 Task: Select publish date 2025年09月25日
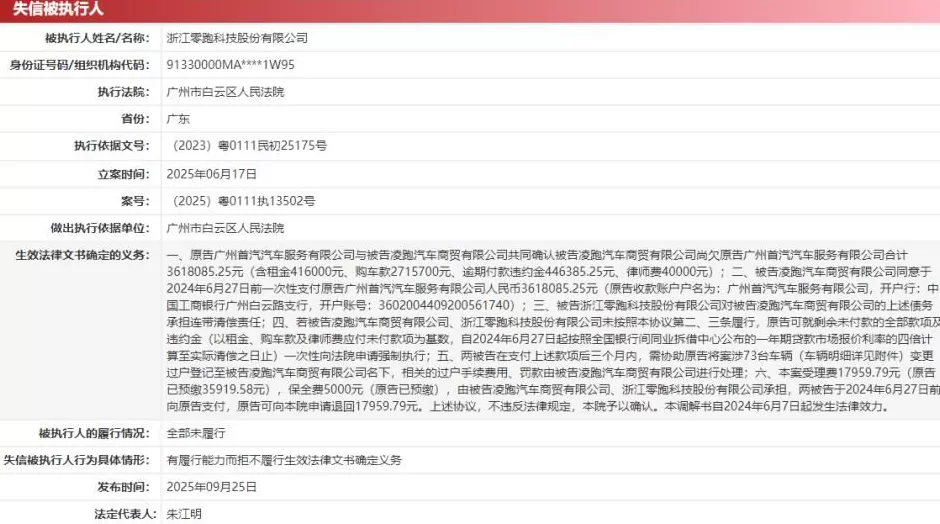(x=212, y=487)
